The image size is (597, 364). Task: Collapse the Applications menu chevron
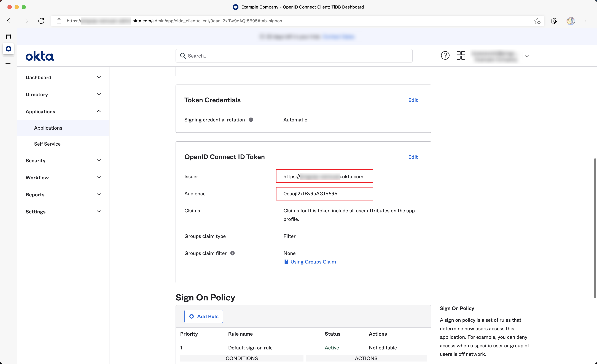point(99,111)
